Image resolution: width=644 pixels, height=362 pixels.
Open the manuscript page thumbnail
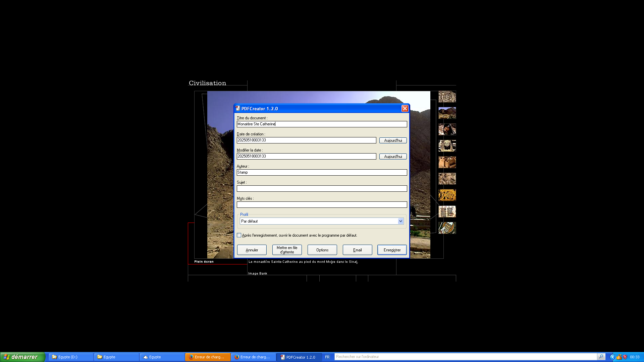447,212
